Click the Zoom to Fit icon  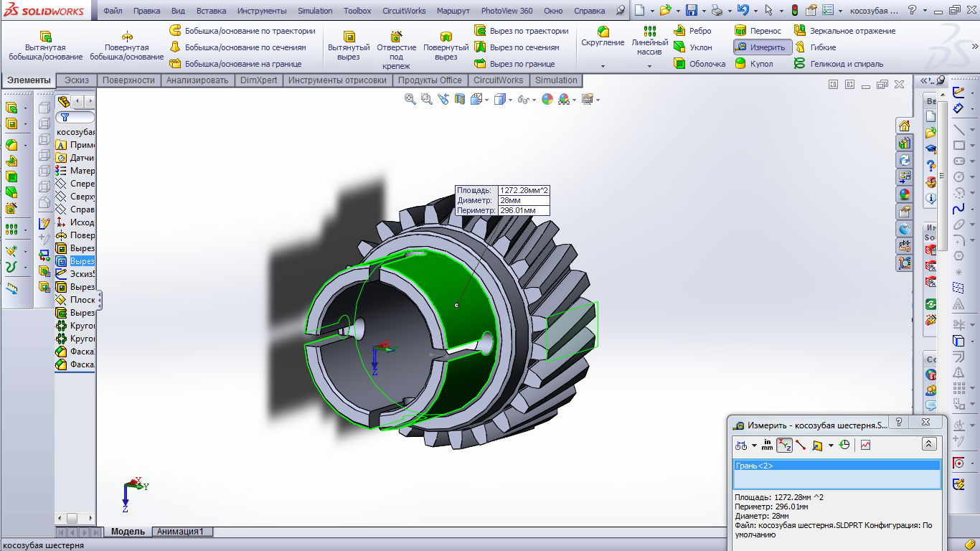point(410,99)
